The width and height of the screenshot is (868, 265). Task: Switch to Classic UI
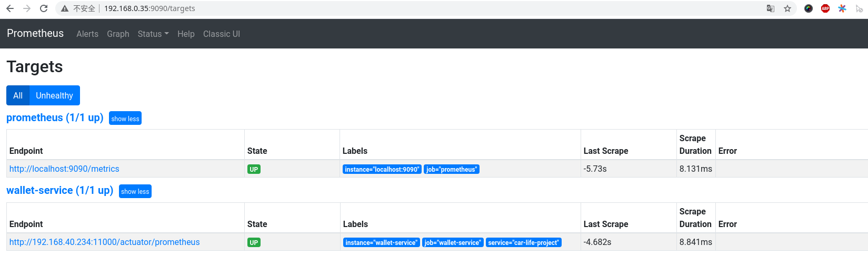[222, 34]
